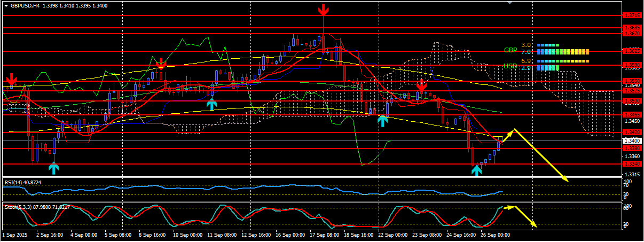The image size is (644, 242).
Task: Click the 1.3625 price level label
Action: coord(632,51)
